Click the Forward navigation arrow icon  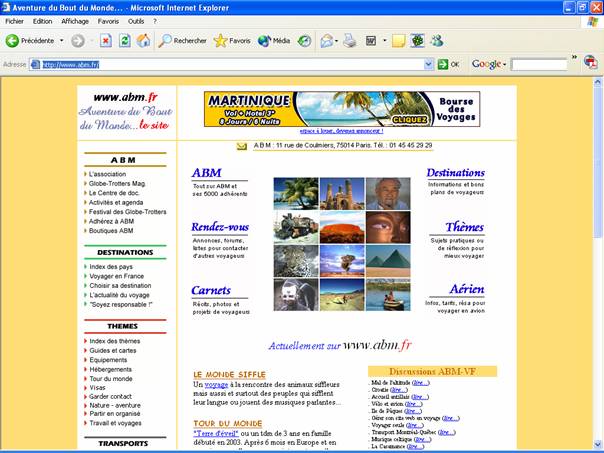tap(78, 40)
